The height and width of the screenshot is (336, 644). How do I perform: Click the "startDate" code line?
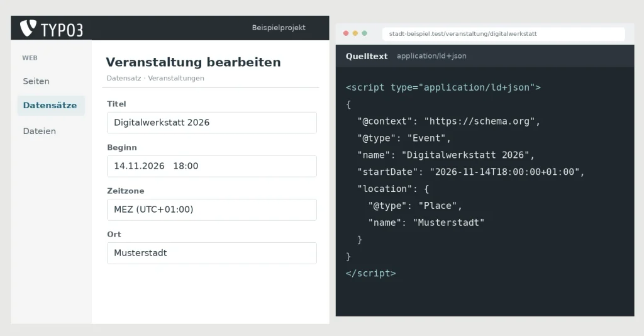click(x=471, y=172)
